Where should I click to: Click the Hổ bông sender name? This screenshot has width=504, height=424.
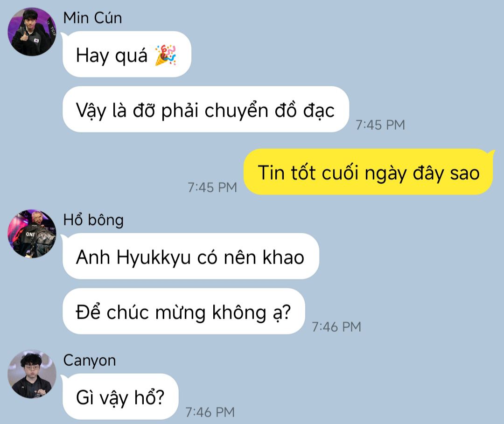click(x=93, y=220)
